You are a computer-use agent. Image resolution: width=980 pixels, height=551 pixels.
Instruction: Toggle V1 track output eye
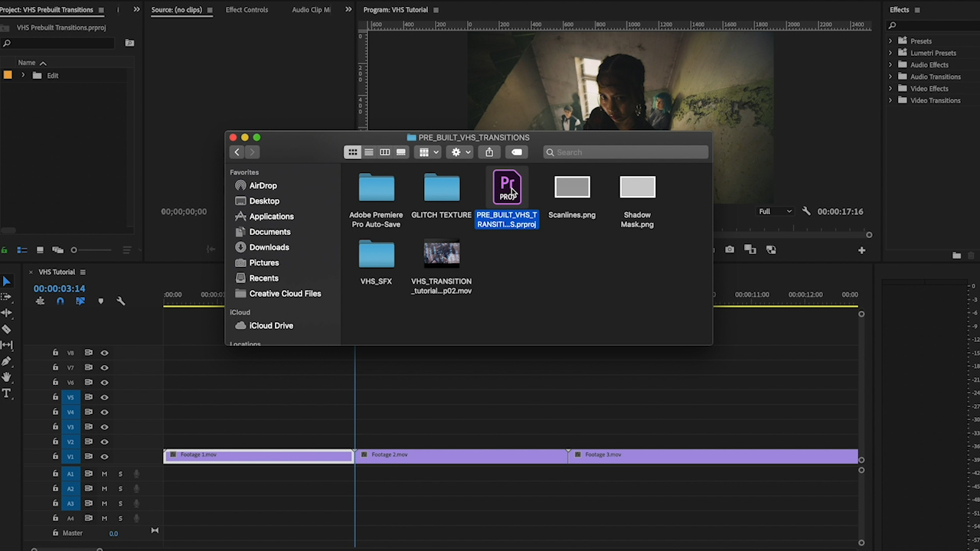tap(104, 457)
